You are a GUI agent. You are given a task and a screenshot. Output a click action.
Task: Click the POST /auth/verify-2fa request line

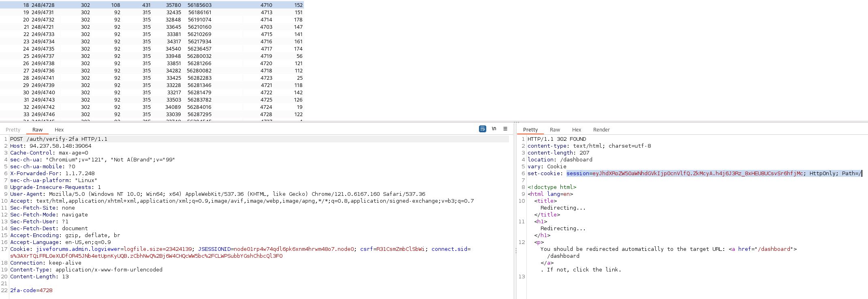[59, 139]
